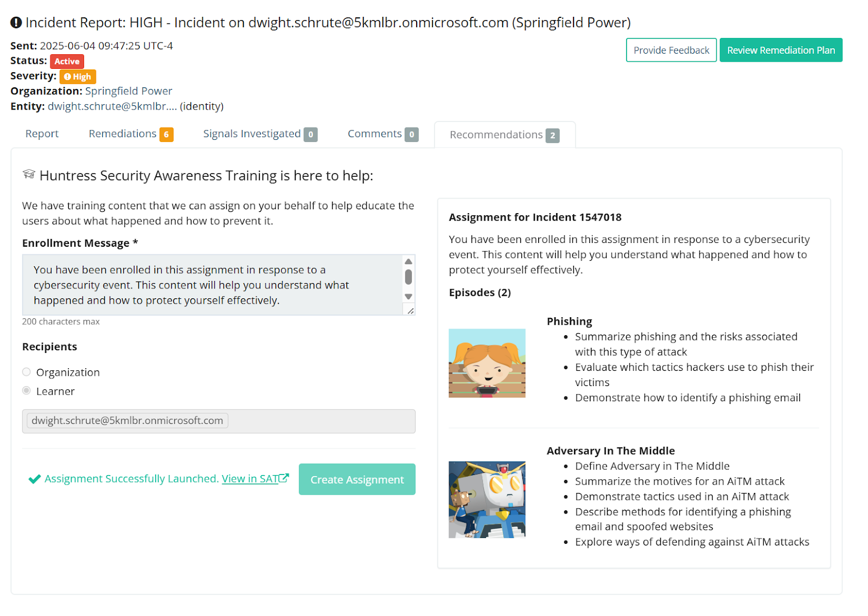This screenshot has width=868, height=616.
Task: Click 'Evaluate which tactics hackers use' bullet
Action: pos(694,375)
